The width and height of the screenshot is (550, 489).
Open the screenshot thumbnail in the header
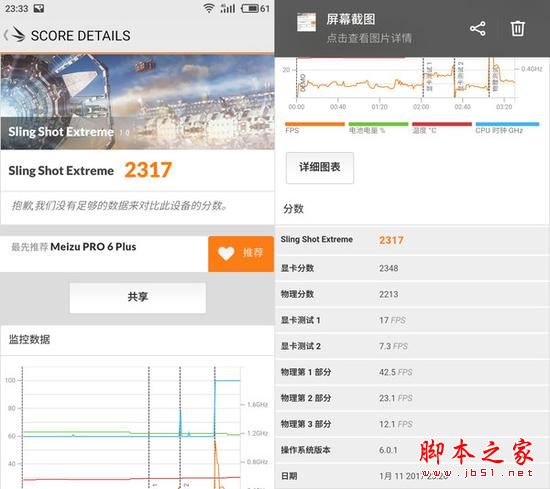(x=306, y=22)
